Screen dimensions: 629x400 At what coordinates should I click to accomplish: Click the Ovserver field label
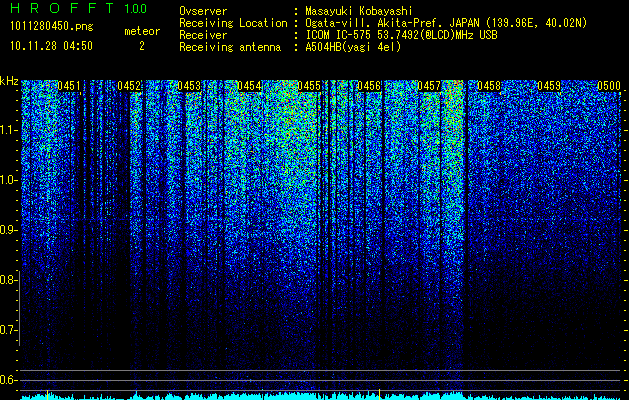point(203,11)
